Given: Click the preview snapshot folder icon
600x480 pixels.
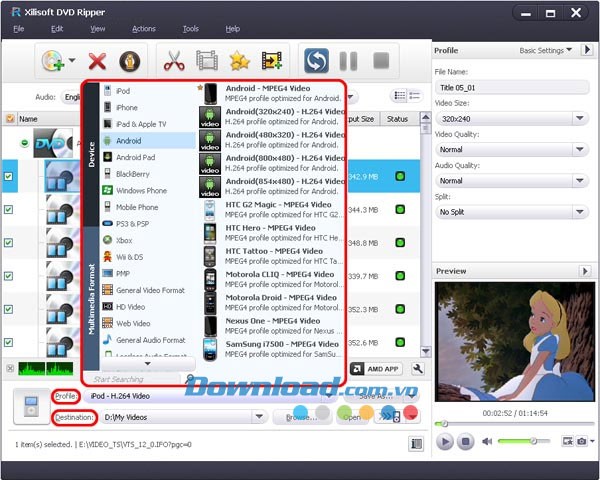Looking at the screenshot, I should click(567, 441).
